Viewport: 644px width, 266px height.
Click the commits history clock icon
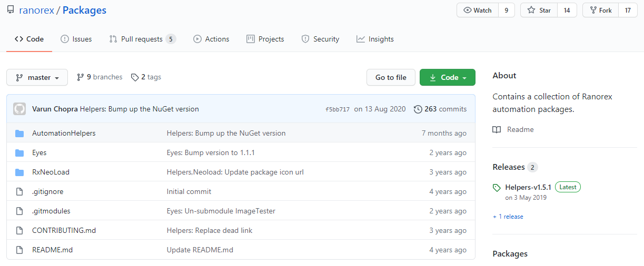click(418, 109)
